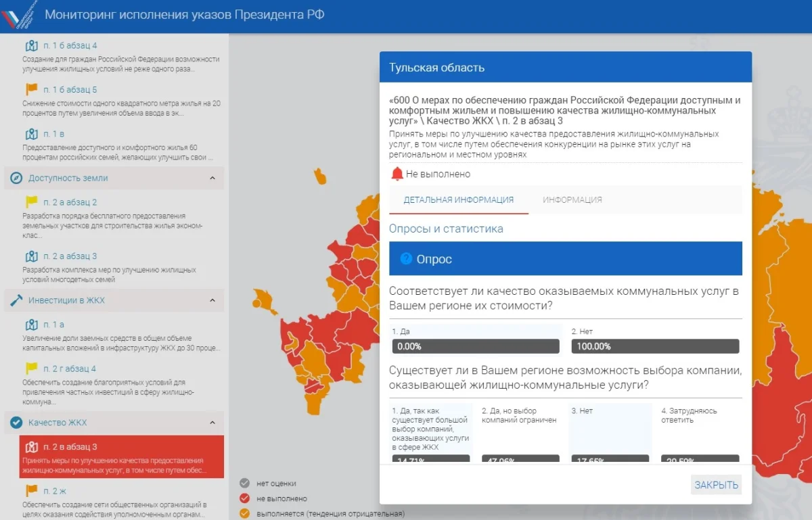Collapse the 'Доступность земли' section
Image resolution: width=812 pixels, height=520 pixels.
(212, 179)
